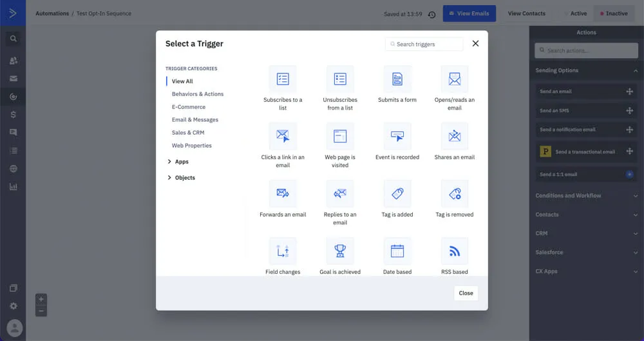Zoom in the canvas with plus button
Viewport: 644px width, 341px height.
click(x=41, y=299)
